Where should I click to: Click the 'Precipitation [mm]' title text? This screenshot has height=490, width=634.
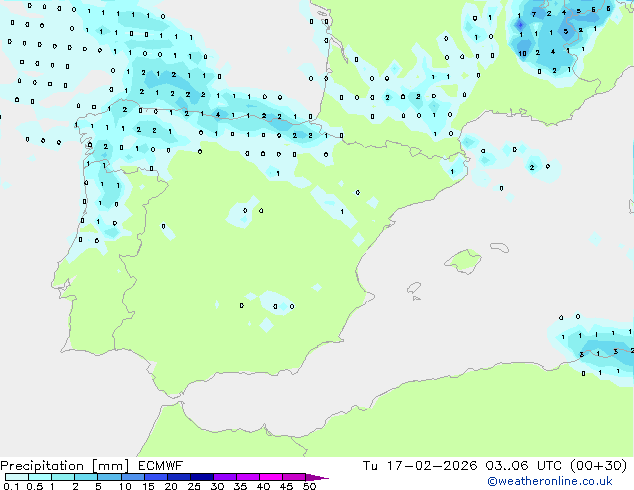click(64, 466)
